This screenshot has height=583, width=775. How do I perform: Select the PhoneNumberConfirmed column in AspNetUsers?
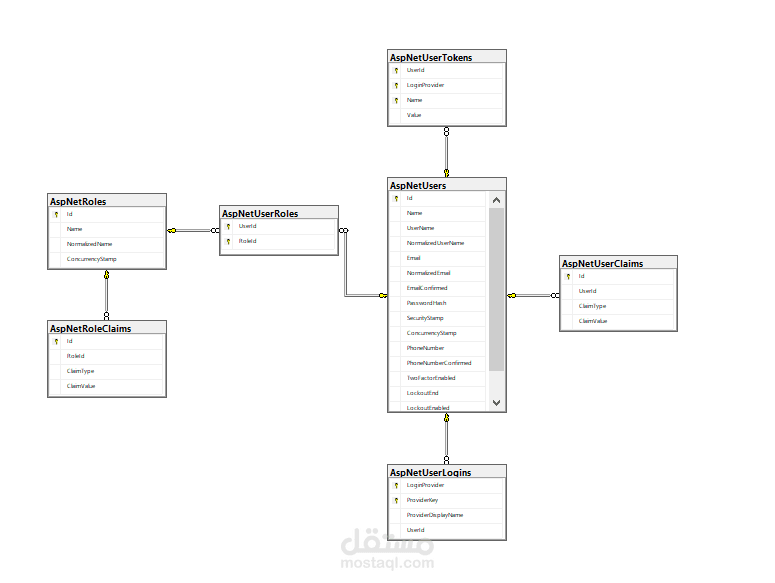point(438,363)
